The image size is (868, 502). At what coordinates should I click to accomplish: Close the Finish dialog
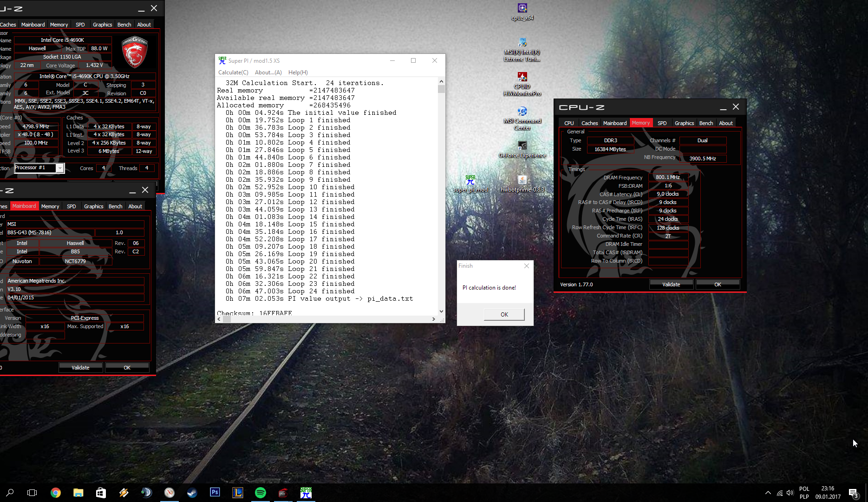click(526, 266)
